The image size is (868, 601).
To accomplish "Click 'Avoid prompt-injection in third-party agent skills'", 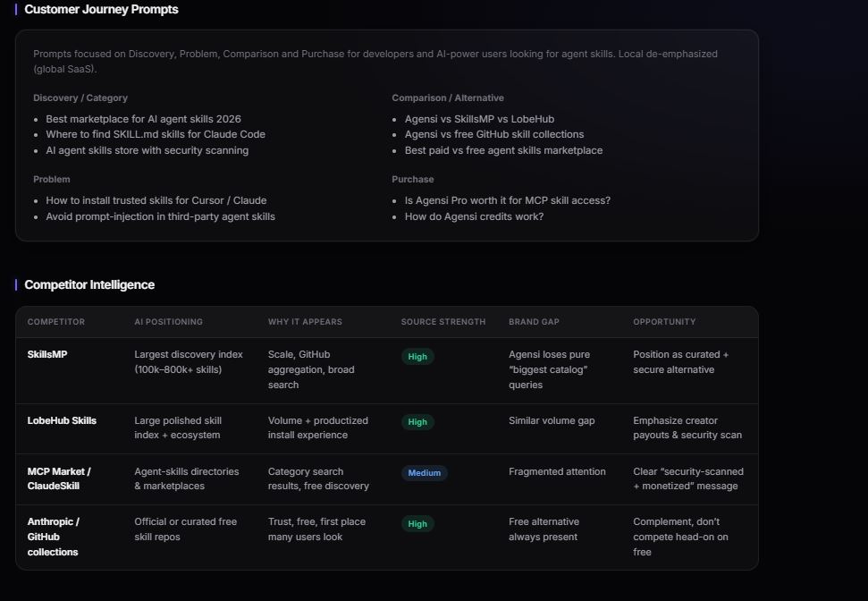I will [x=161, y=216].
